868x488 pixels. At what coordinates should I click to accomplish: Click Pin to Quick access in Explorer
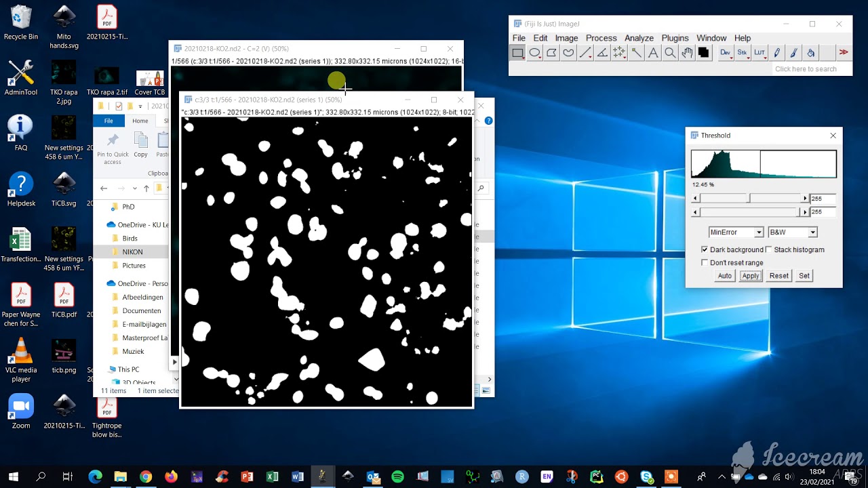pyautogui.click(x=113, y=149)
